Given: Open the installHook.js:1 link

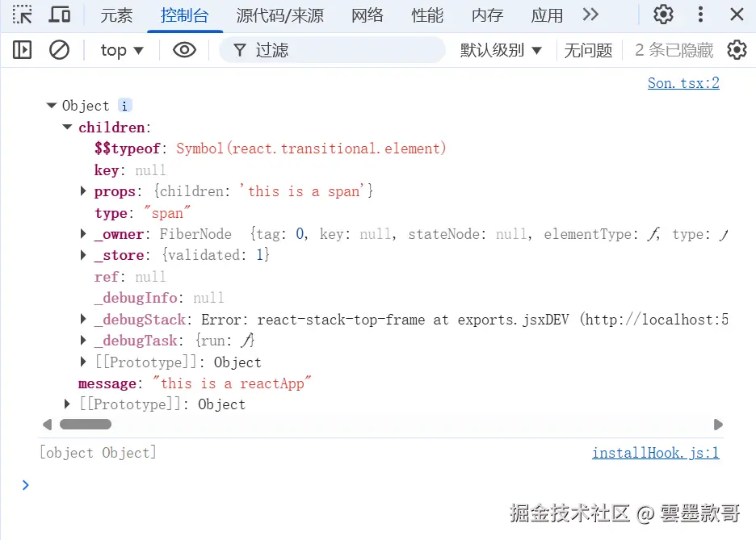Looking at the screenshot, I should click(x=655, y=452).
